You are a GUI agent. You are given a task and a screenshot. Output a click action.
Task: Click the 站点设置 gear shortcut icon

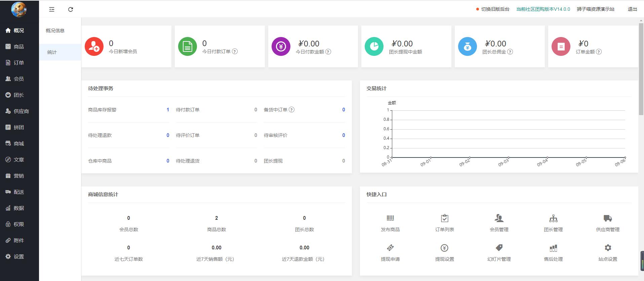[607, 248]
